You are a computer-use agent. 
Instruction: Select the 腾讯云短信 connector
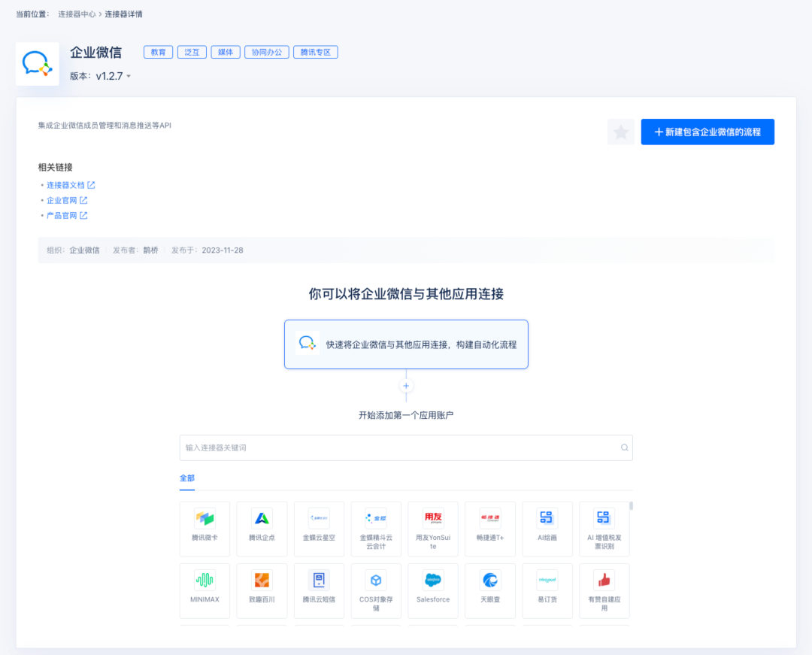319,591
